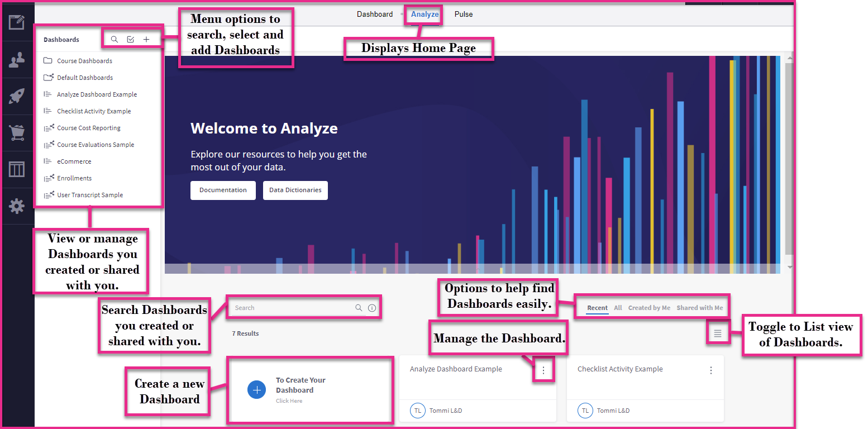Viewport: 868px width, 429px height.
Task: Click the settings gear in sidebar
Action: [17, 206]
